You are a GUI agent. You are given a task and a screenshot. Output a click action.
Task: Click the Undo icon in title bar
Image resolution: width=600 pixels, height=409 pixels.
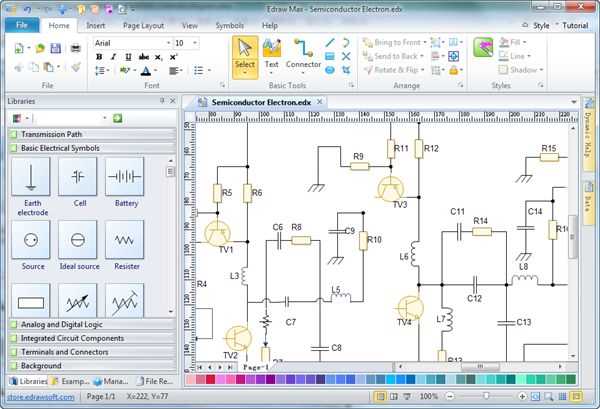(x=28, y=8)
